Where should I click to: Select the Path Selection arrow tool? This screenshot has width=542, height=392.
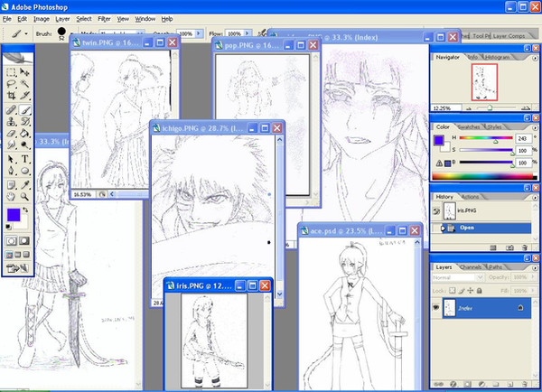coord(11,159)
